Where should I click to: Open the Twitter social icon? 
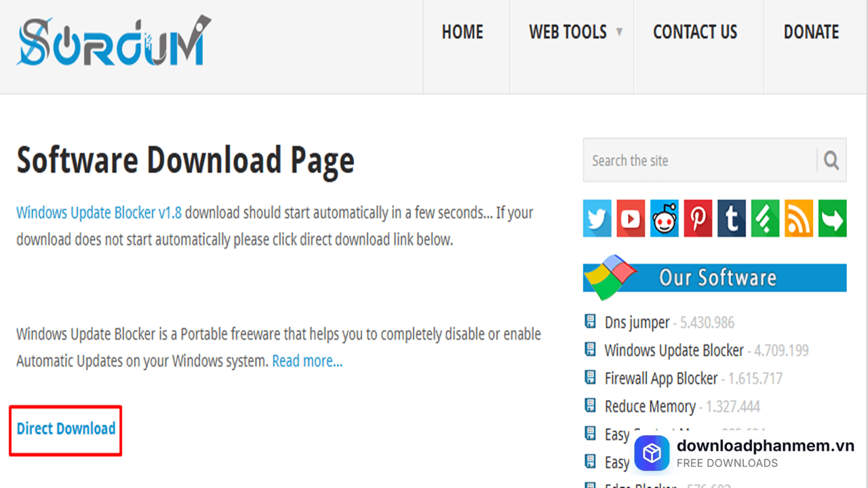pos(597,218)
